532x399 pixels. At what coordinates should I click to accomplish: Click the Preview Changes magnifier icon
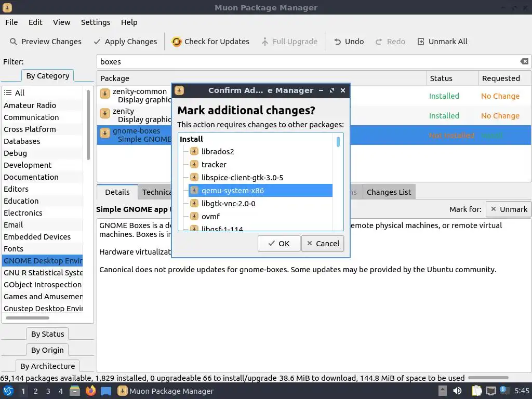coord(13,42)
